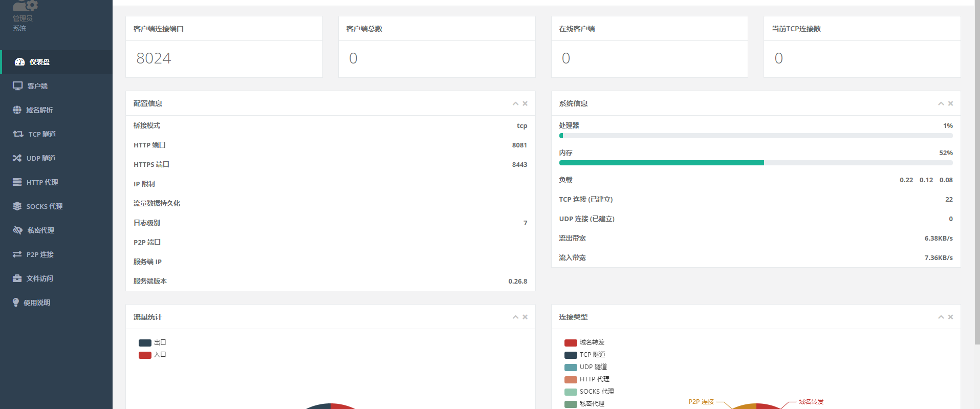Toggle UDP 隧道 legend entry
Screen dimensions: 980x409
click(585, 367)
